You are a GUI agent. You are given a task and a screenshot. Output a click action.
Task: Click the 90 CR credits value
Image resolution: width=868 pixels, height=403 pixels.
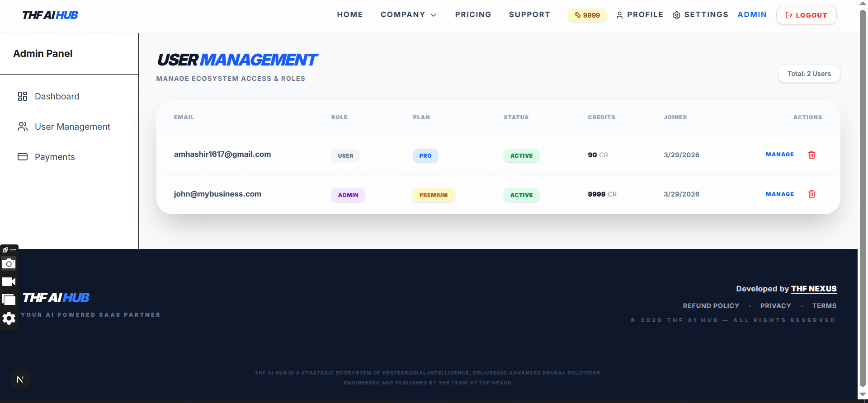(598, 155)
